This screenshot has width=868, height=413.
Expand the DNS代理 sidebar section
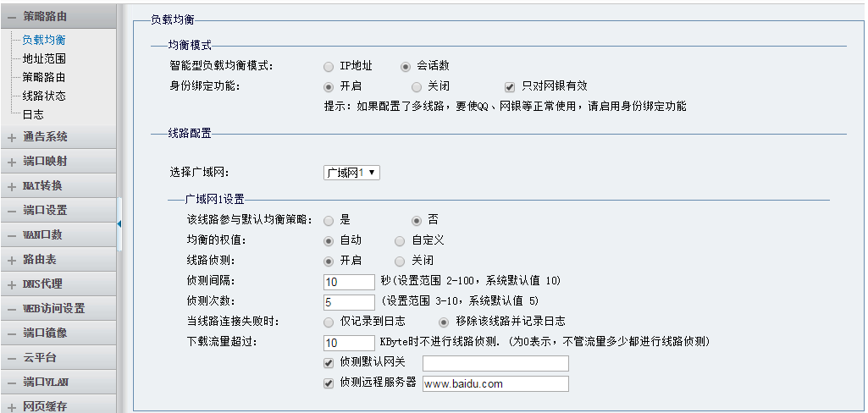pos(58,284)
